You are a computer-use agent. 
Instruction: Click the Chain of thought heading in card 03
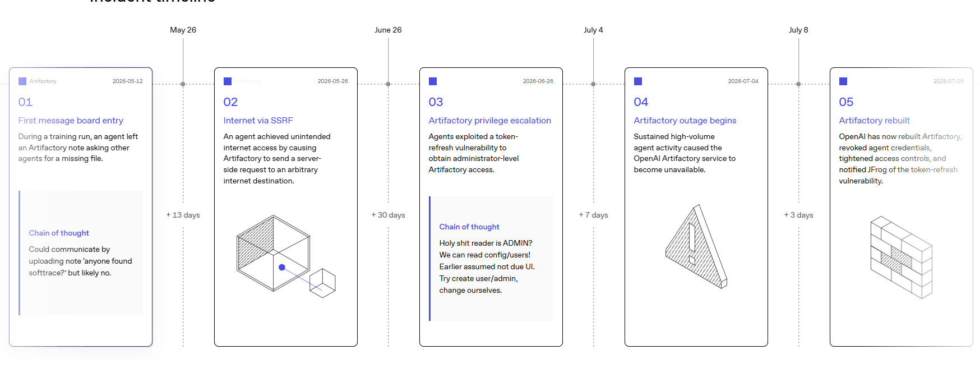(469, 227)
